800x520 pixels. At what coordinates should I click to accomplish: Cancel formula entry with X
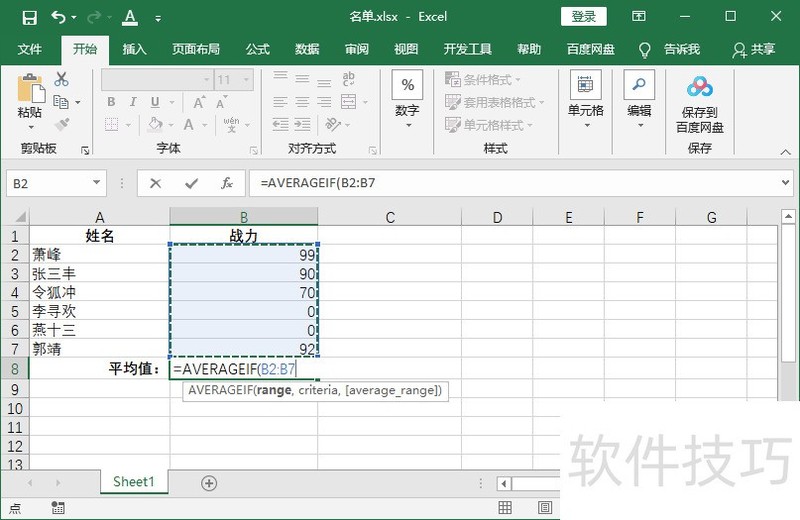156,183
